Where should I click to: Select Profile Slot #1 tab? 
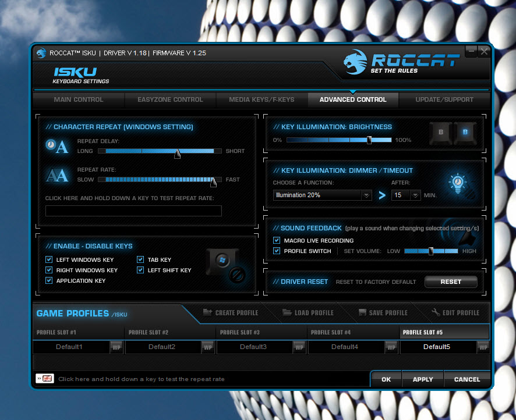point(78,332)
